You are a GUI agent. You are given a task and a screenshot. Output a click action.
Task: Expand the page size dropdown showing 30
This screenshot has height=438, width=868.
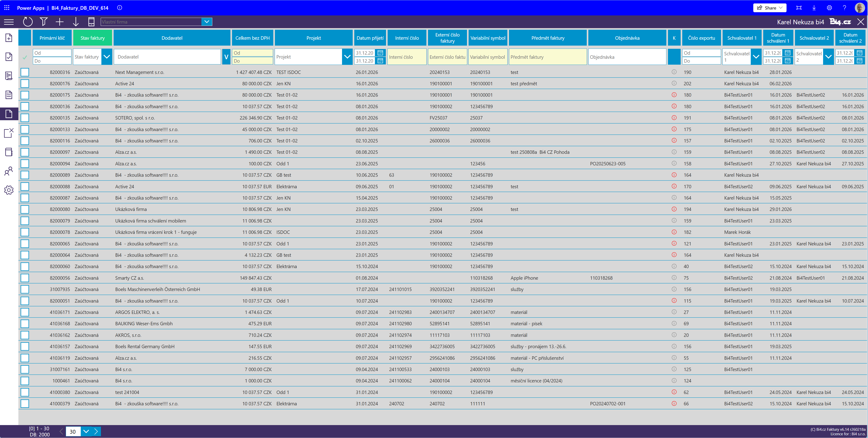(86, 431)
